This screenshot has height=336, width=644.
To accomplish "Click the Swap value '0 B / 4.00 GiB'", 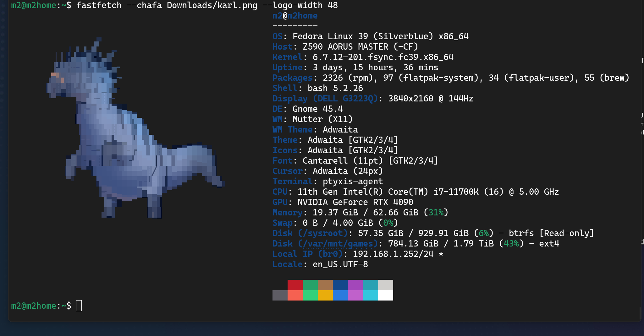I will tap(338, 223).
